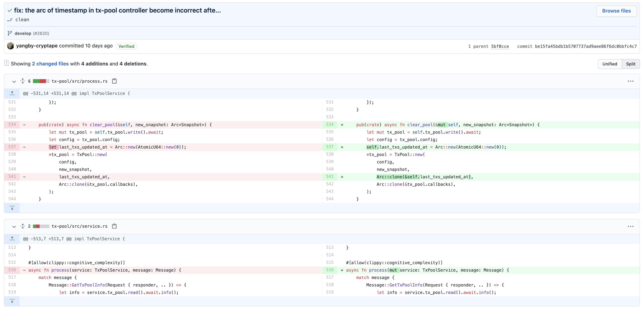644x310 pixels.
Task: Expand down arrows below service.rs diff
Action: click(12, 301)
